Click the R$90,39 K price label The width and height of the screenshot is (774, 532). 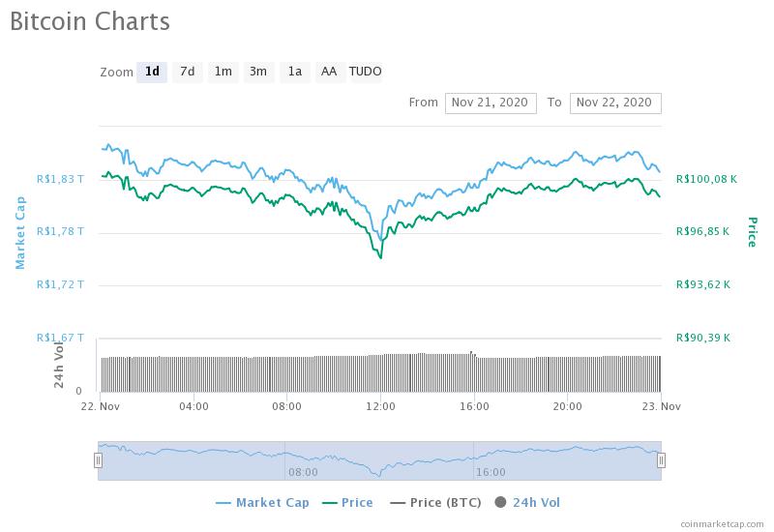click(703, 338)
